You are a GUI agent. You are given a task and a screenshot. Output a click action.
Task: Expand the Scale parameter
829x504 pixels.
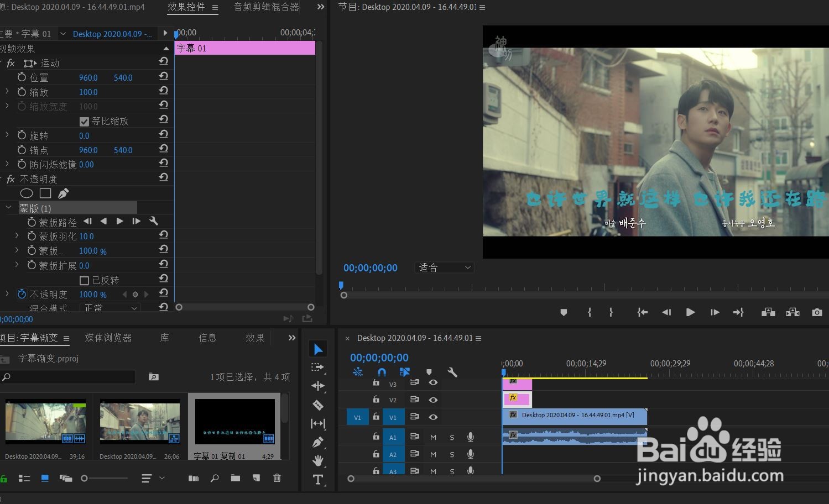[x=7, y=91]
